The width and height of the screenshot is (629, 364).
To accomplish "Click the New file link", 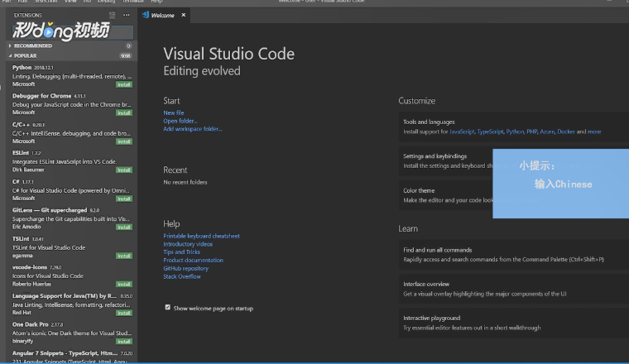I will pyautogui.click(x=173, y=113).
